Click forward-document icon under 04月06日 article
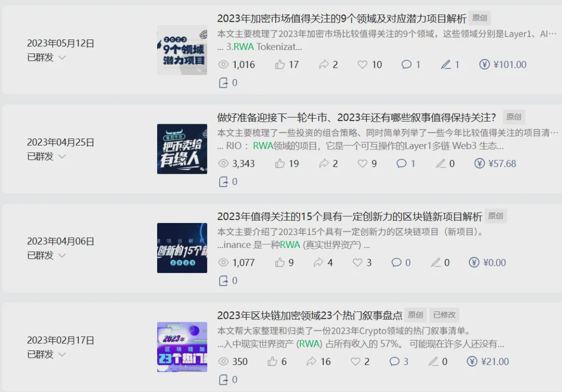 223,281
